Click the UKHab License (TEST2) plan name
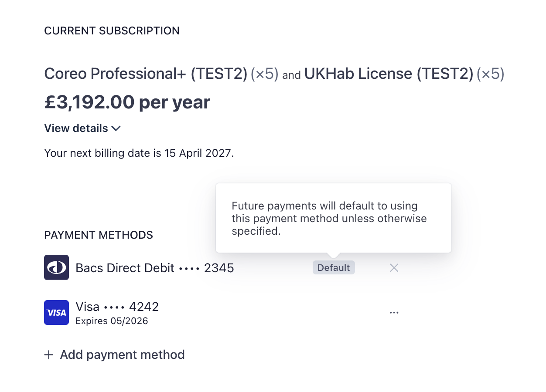 tap(388, 74)
